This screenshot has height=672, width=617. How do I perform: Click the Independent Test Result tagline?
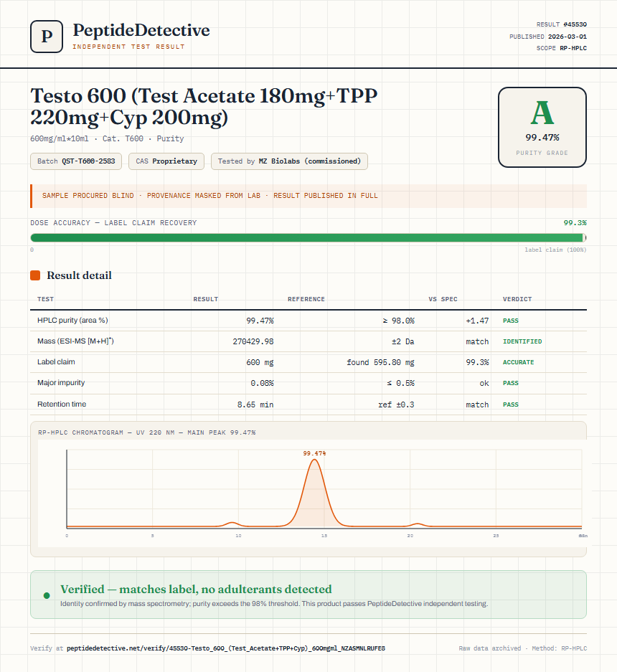tap(128, 47)
